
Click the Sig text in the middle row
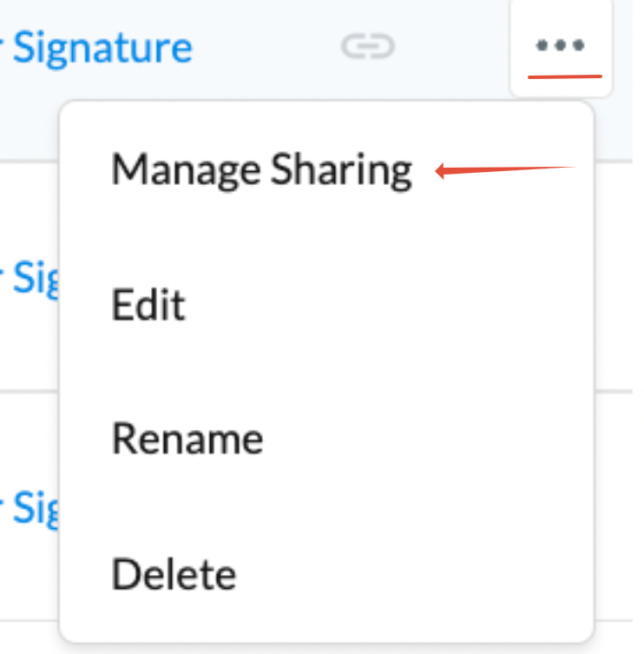[36, 279]
